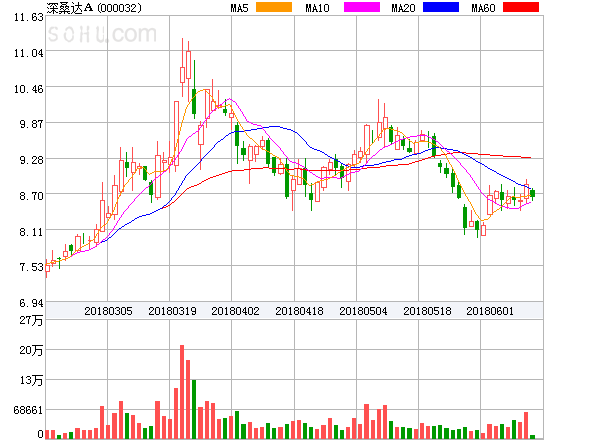600x440 pixels.
Task: Click the stock title 深桑达A (000032)
Action: coord(94,8)
